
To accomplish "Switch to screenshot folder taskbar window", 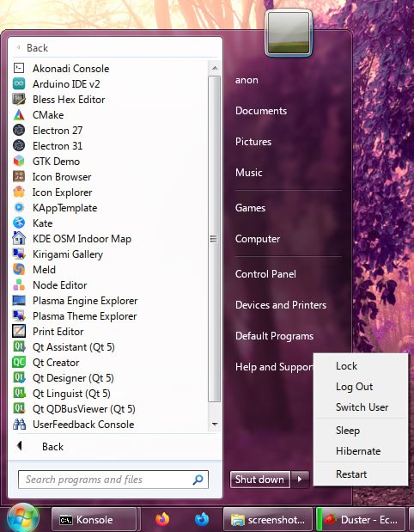I will 268,519.
